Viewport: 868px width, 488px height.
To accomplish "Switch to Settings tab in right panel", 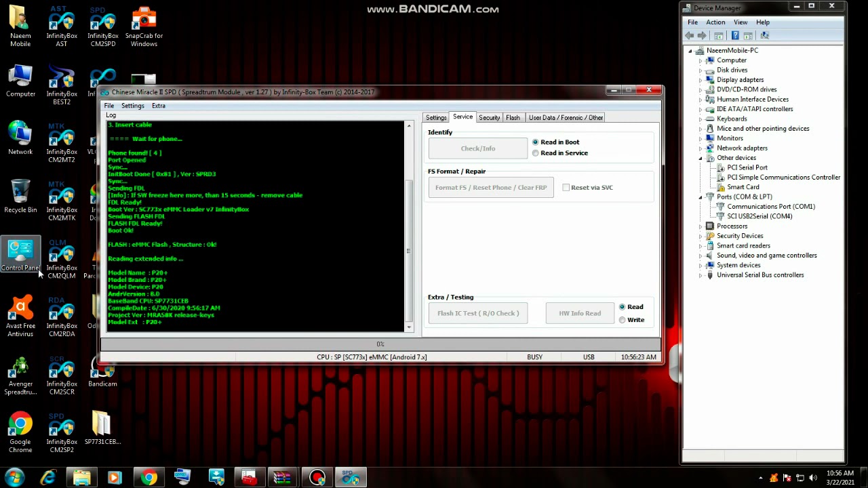I will tap(436, 118).
